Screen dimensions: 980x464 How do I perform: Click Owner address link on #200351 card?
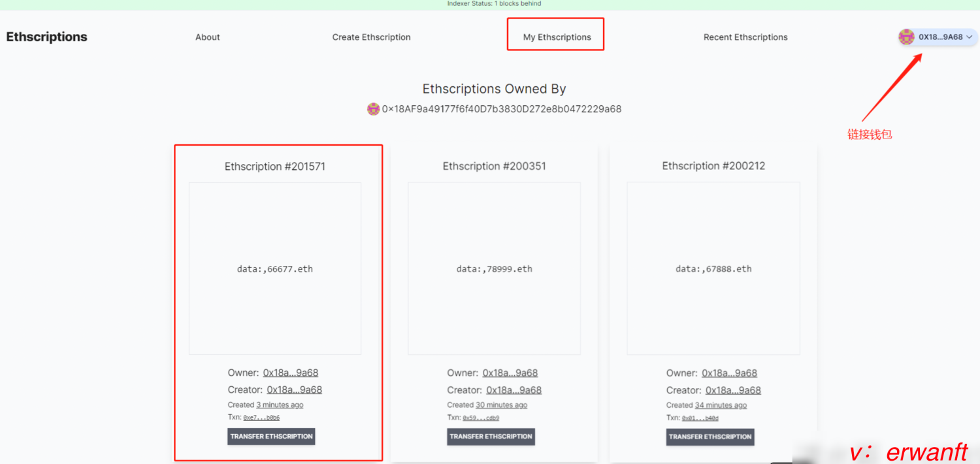[x=510, y=373]
